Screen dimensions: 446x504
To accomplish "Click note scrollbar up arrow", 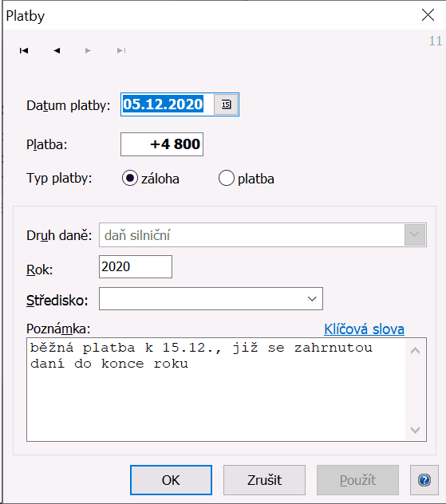I will (416, 350).
